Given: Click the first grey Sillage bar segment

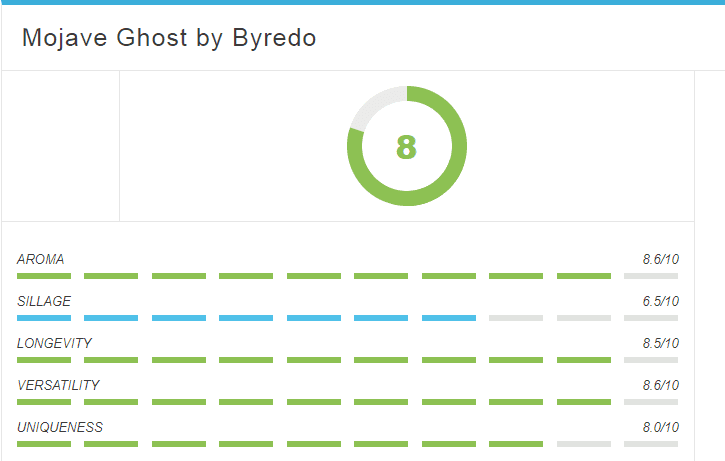Looking at the screenshot, I should [x=516, y=318].
